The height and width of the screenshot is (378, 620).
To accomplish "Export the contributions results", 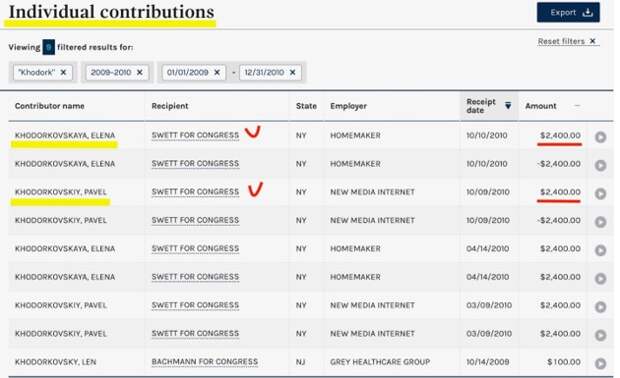I will tap(568, 12).
